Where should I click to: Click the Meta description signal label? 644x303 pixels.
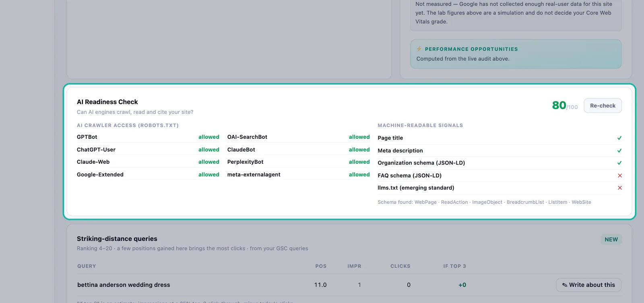click(400, 150)
